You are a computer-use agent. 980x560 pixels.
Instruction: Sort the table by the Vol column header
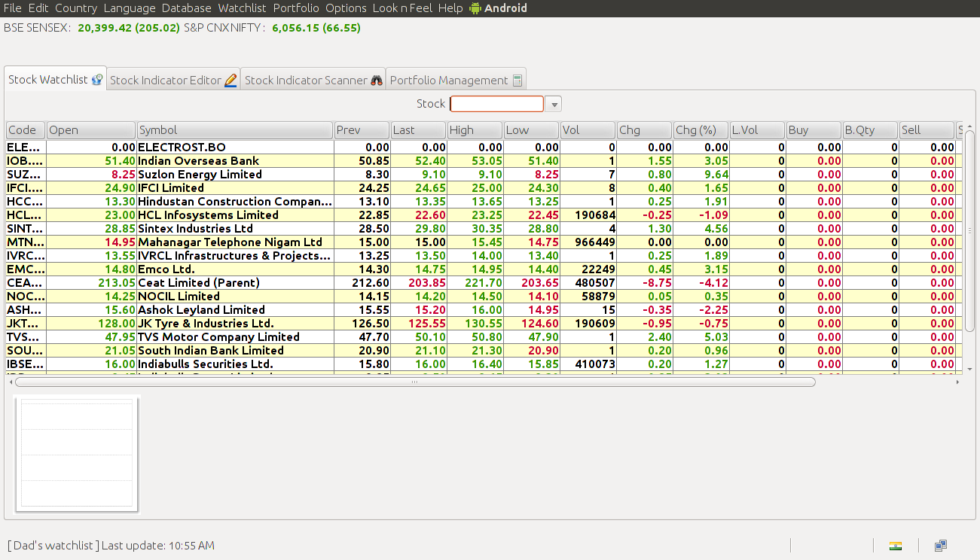[x=586, y=129]
